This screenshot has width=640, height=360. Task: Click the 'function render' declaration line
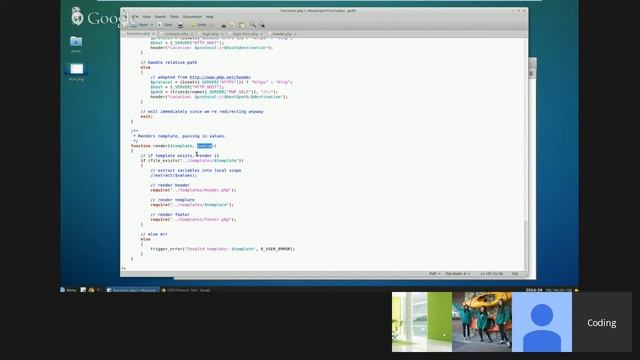pyautogui.click(x=173, y=146)
